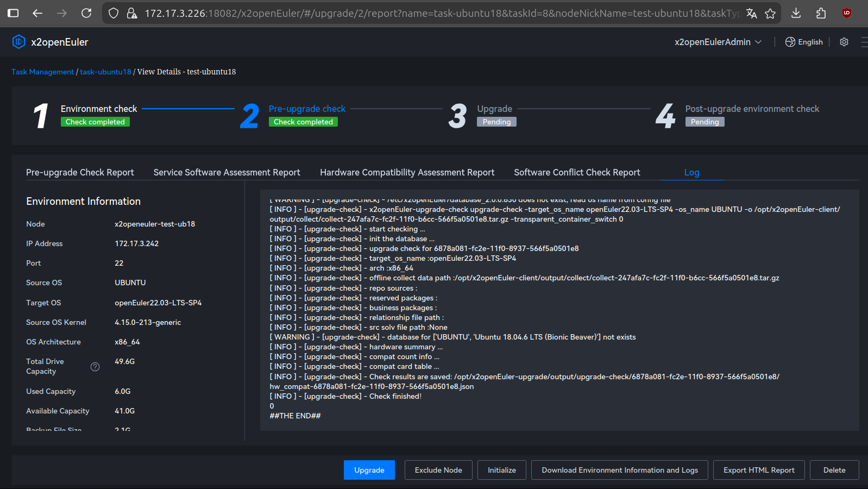This screenshot has height=489, width=868.
Task: Click the browser translate page icon
Action: point(751,13)
